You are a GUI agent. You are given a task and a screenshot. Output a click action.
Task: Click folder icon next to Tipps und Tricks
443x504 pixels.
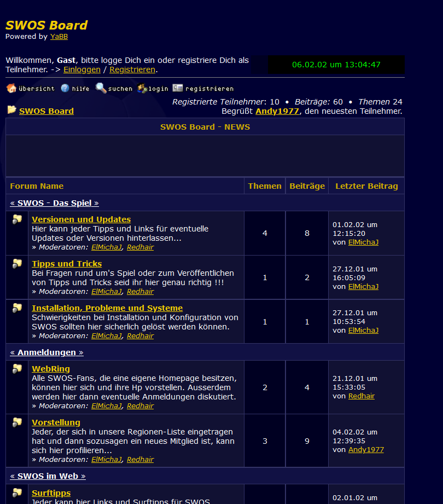(x=17, y=264)
